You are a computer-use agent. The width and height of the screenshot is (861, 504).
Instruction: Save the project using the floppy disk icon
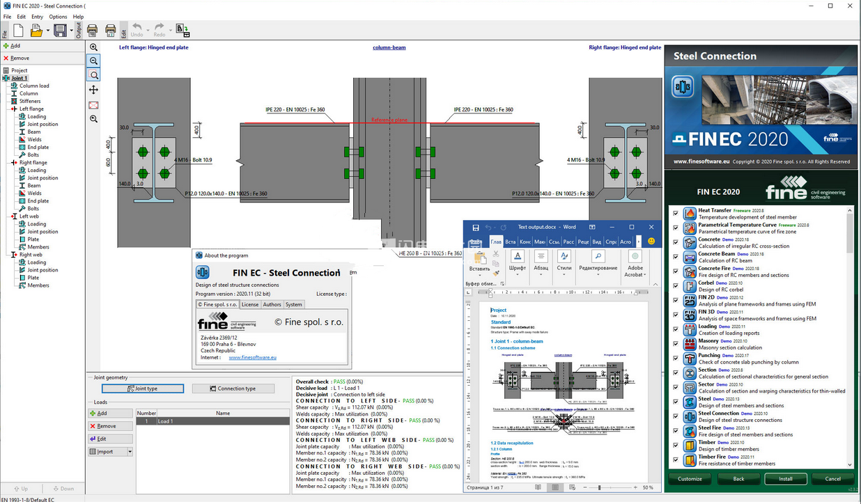point(60,31)
